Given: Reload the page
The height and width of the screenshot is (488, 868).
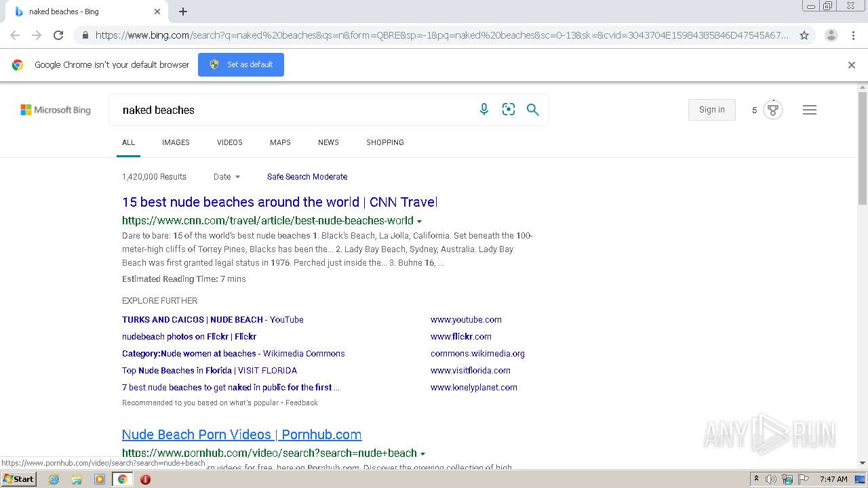Looking at the screenshot, I should (x=58, y=35).
